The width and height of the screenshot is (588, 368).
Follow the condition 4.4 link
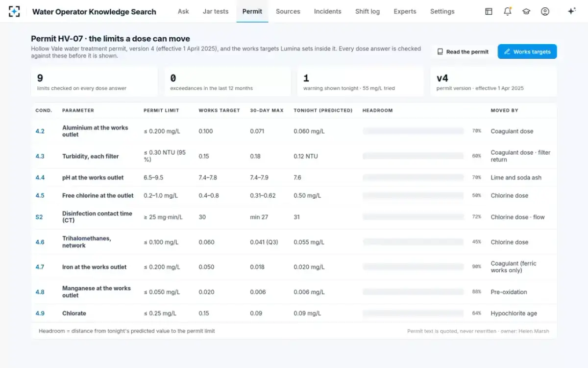pyautogui.click(x=40, y=178)
